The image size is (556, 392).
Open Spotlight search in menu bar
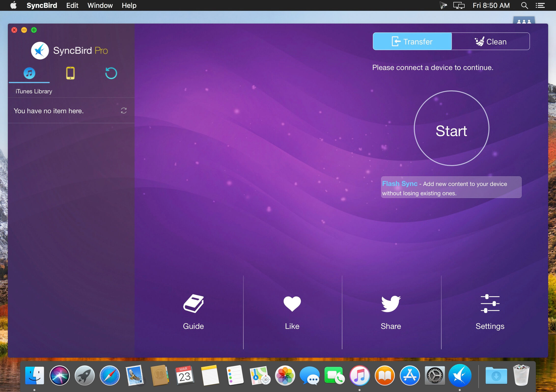(524, 5)
